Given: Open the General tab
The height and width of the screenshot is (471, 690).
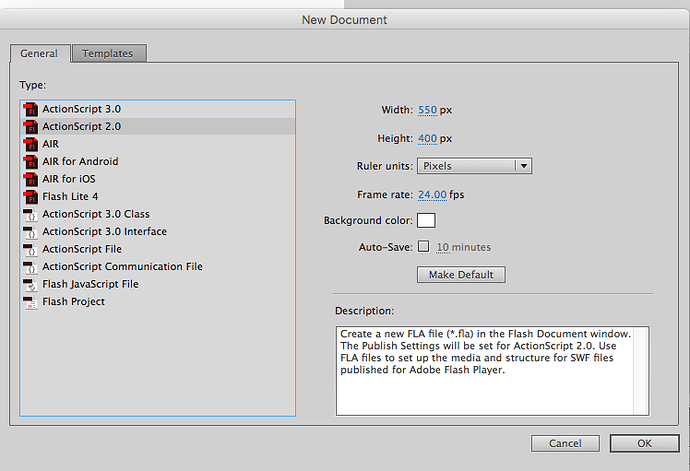Looking at the screenshot, I should point(39,54).
